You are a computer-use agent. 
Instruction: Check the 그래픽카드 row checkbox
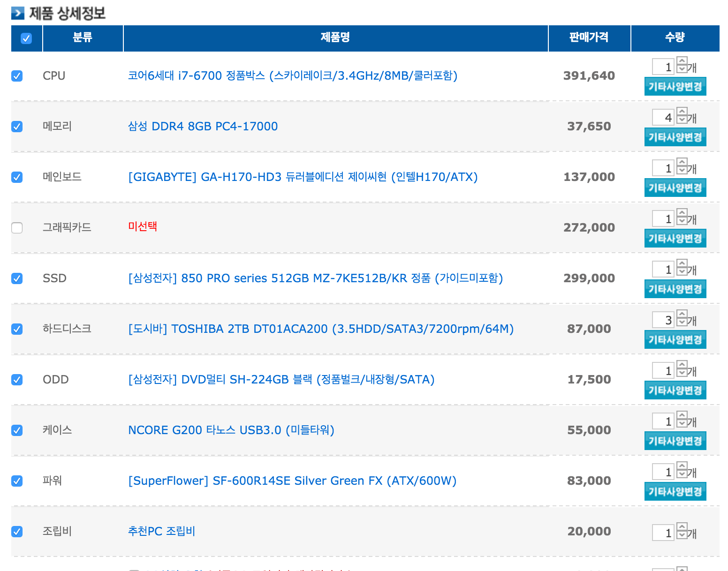tap(17, 228)
